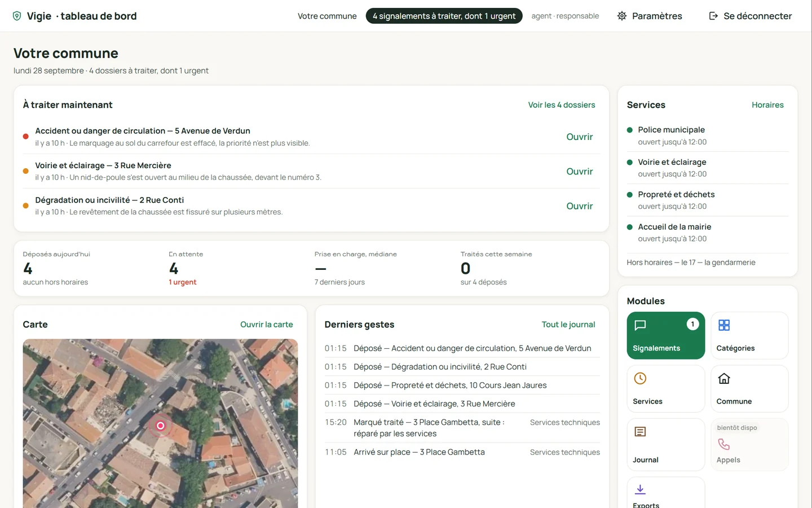Open the Journal module tile

click(x=665, y=444)
